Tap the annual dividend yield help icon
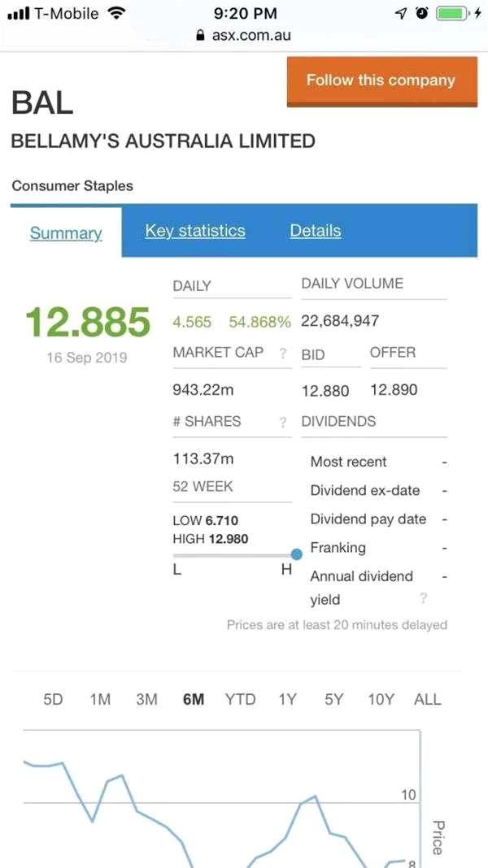The width and height of the screenshot is (488, 868). [x=424, y=599]
